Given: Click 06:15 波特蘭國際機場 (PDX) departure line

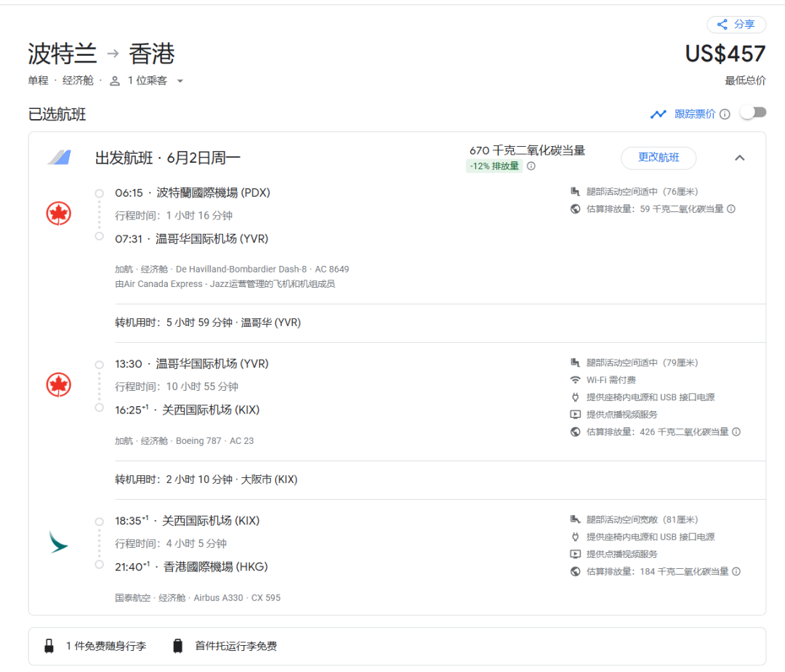Looking at the screenshot, I should (192, 193).
